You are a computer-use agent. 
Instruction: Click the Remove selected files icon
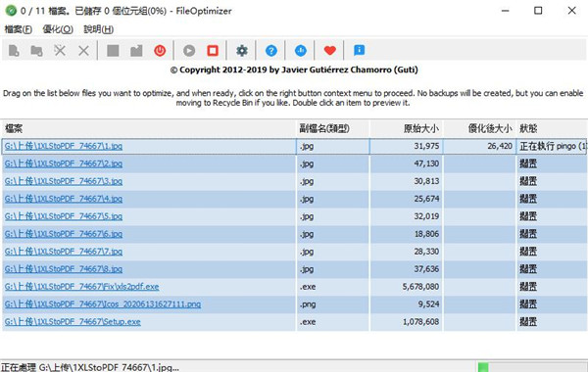pos(60,50)
